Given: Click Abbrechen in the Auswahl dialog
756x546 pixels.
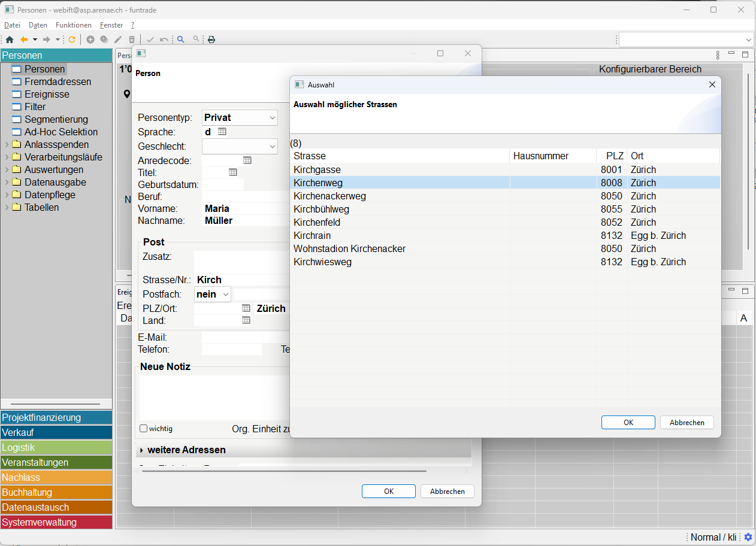Looking at the screenshot, I should (x=687, y=422).
